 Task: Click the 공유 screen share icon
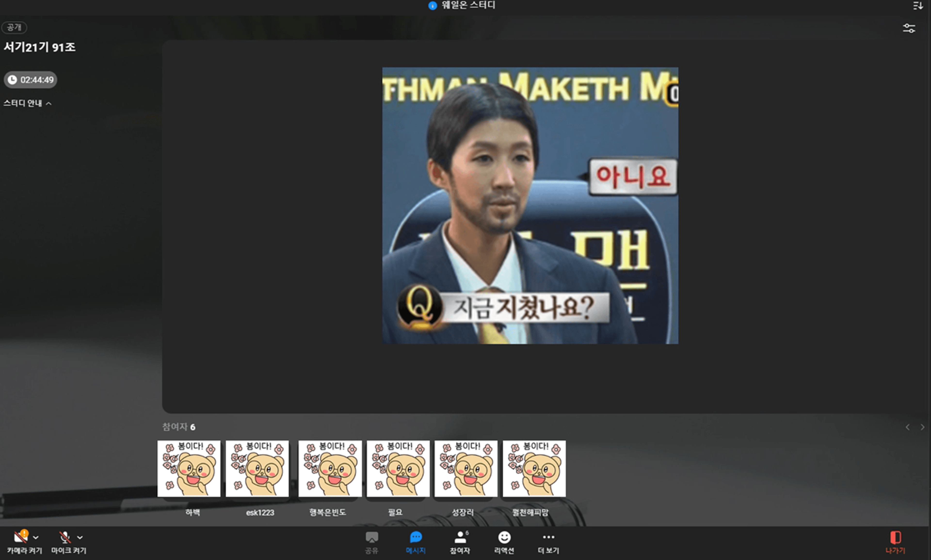click(x=372, y=537)
